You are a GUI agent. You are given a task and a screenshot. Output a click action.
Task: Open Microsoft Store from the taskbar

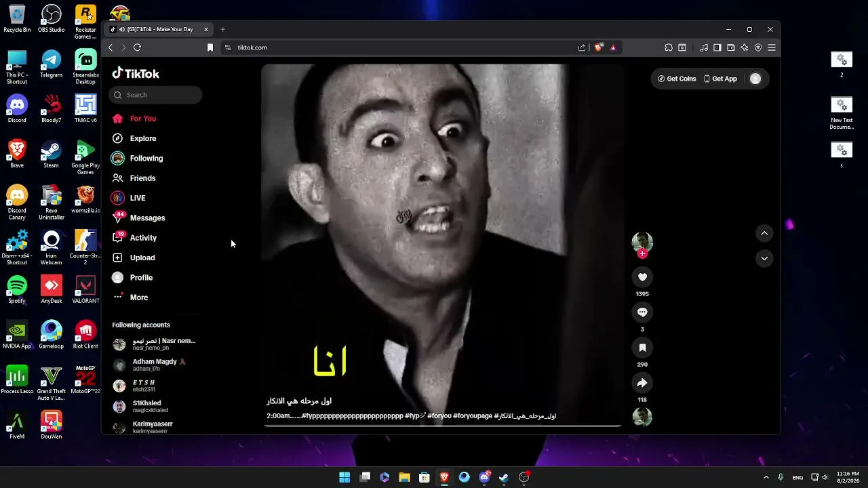[425, 477]
